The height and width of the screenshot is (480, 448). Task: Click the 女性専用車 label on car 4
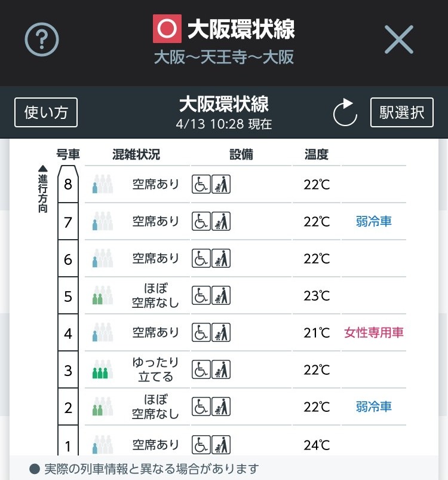click(x=374, y=332)
